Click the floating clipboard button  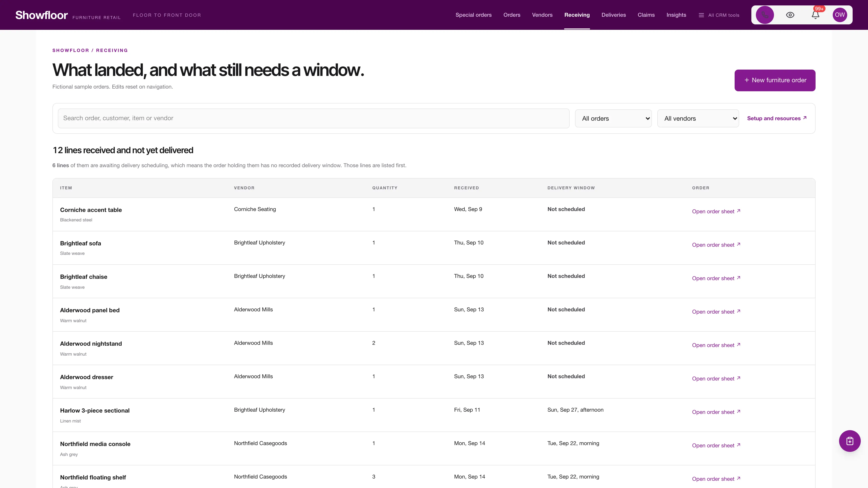coord(849,441)
